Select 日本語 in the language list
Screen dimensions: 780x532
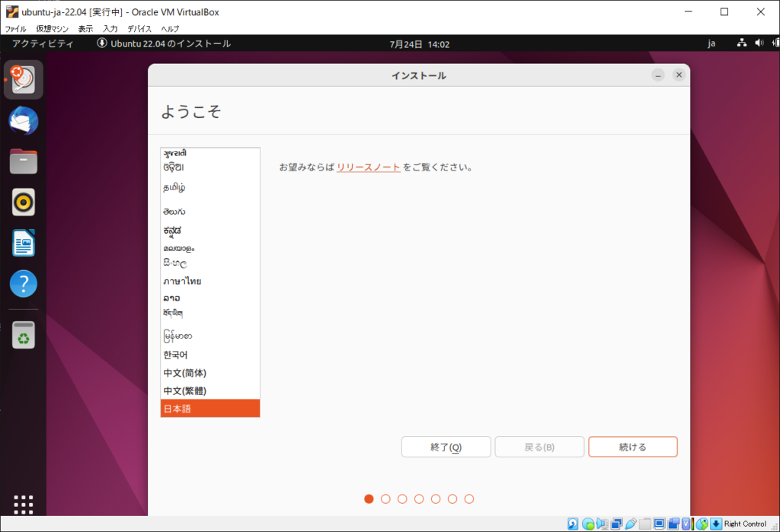[210, 409]
